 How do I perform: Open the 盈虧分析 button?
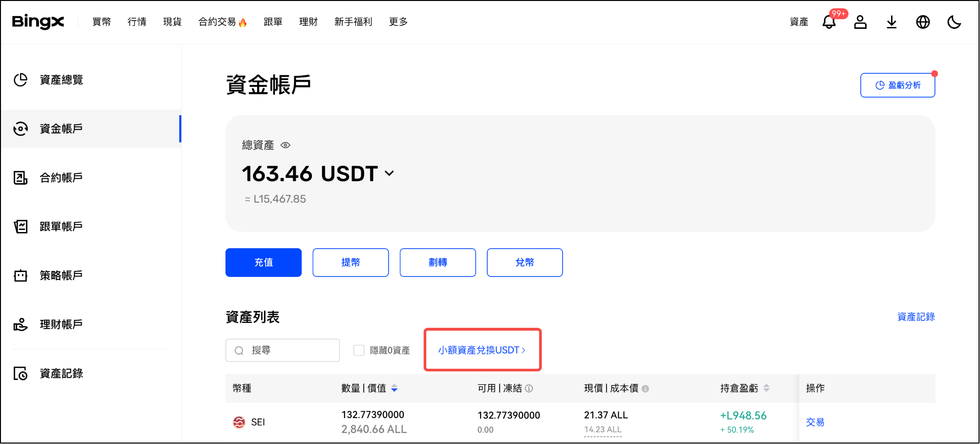897,85
